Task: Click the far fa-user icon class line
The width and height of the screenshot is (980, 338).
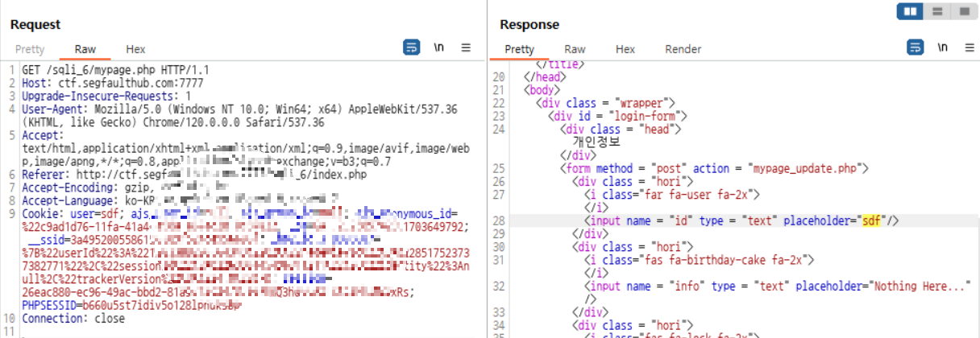Action: (x=671, y=194)
